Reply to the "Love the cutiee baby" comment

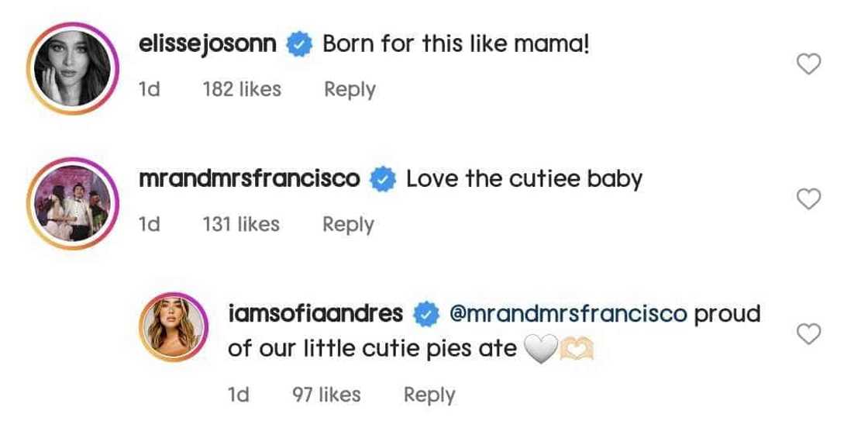tap(348, 224)
